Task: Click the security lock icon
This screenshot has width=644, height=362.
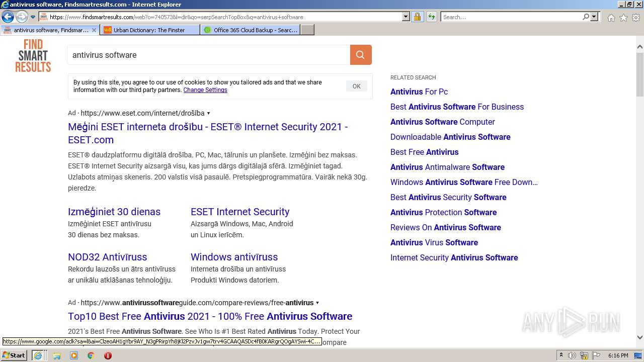Action: [x=417, y=17]
